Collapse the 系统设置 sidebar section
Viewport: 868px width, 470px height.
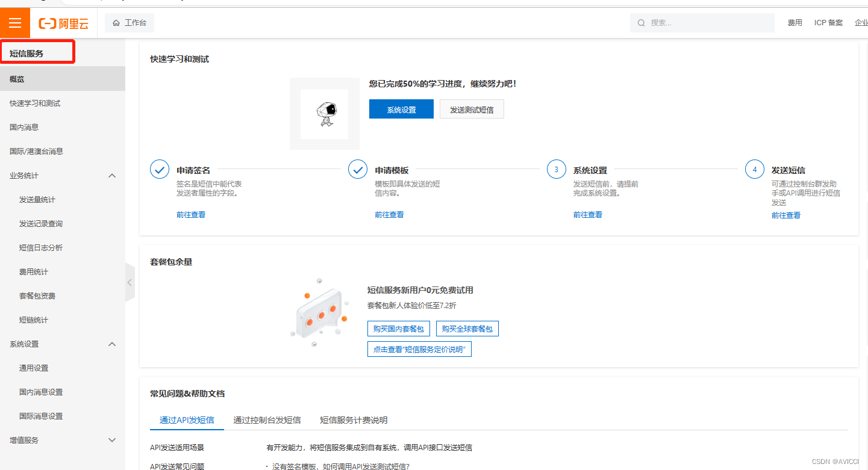(x=112, y=344)
